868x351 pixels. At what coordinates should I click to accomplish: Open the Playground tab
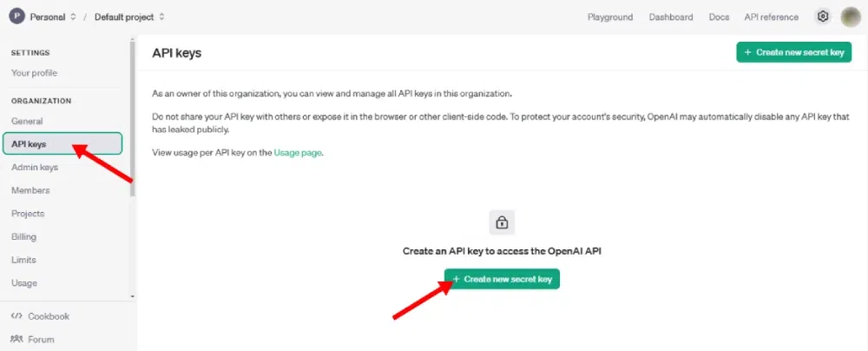pos(610,17)
